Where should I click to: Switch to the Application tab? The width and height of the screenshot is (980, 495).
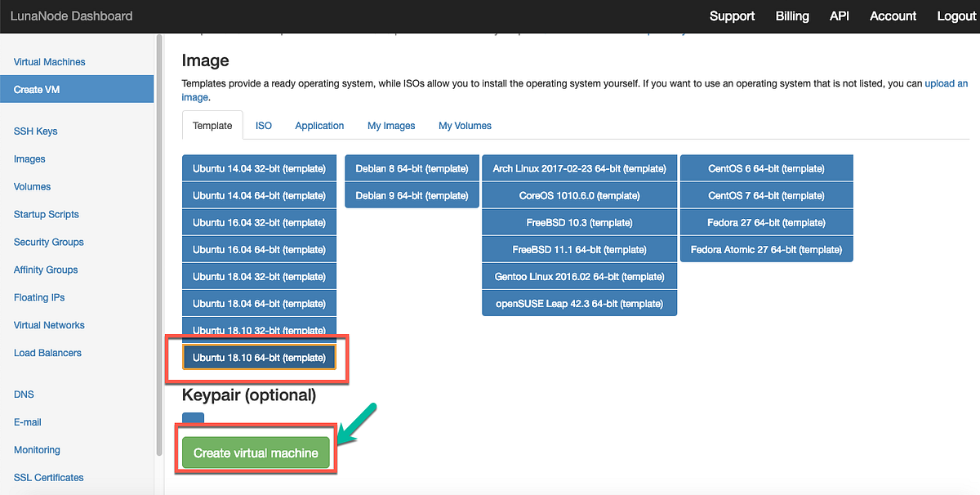click(319, 126)
